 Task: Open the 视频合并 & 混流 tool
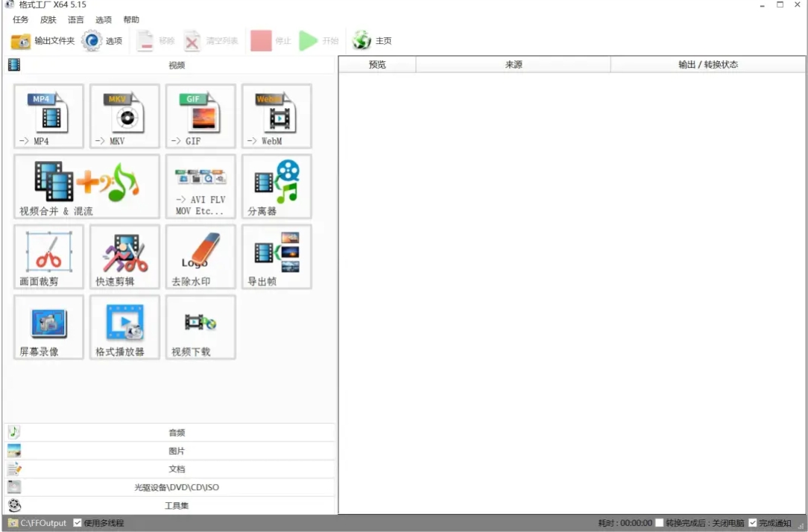(86, 186)
